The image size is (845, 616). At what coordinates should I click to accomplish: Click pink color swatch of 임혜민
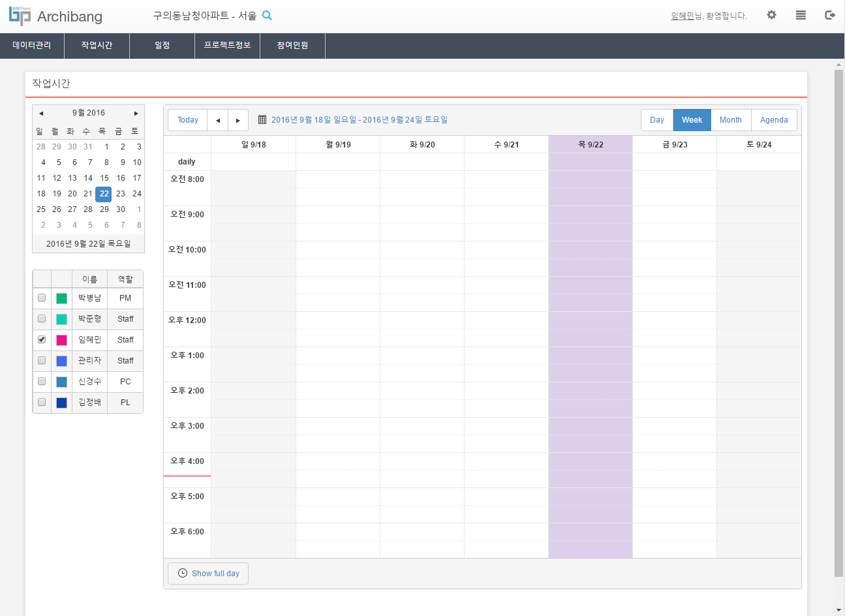pyautogui.click(x=61, y=340)
